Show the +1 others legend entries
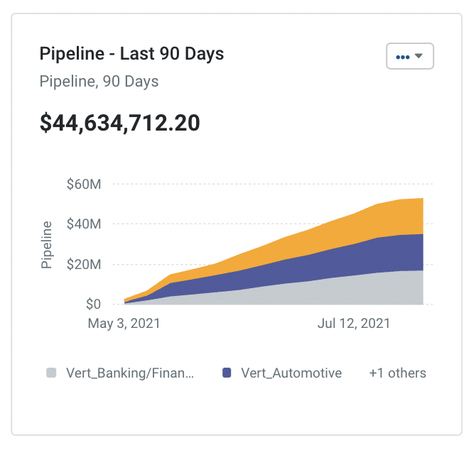 [x=397, y=373]
